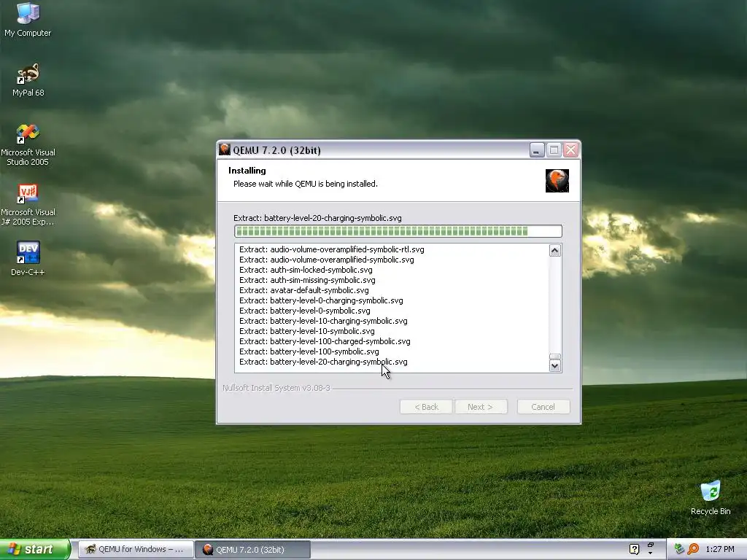The height and width of the screenshot is (560, 747).
Task: Select log line battery-level-0-charging-symbolic.svg
Action: pos(321,300)
